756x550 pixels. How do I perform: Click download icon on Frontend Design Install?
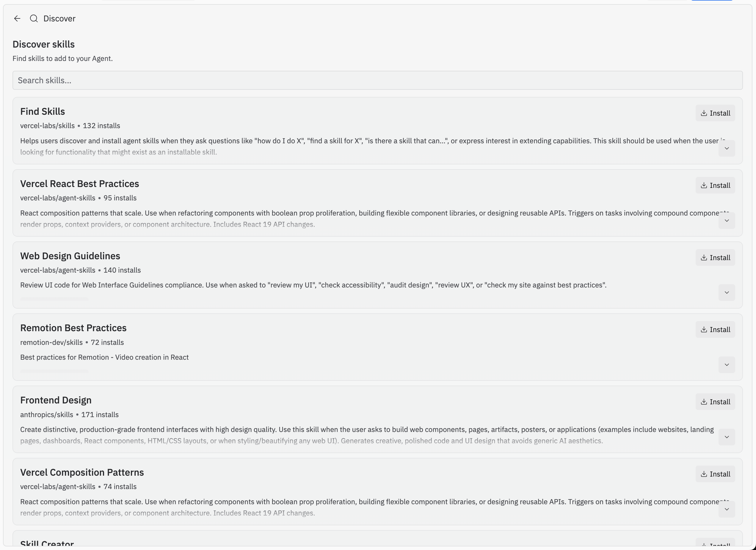[x=704, y=402]
